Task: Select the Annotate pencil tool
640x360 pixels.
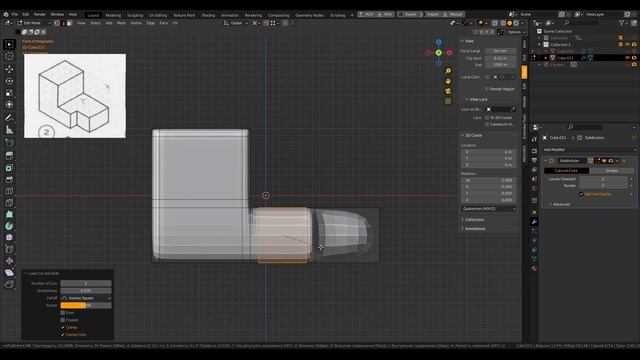Action: 9,118
